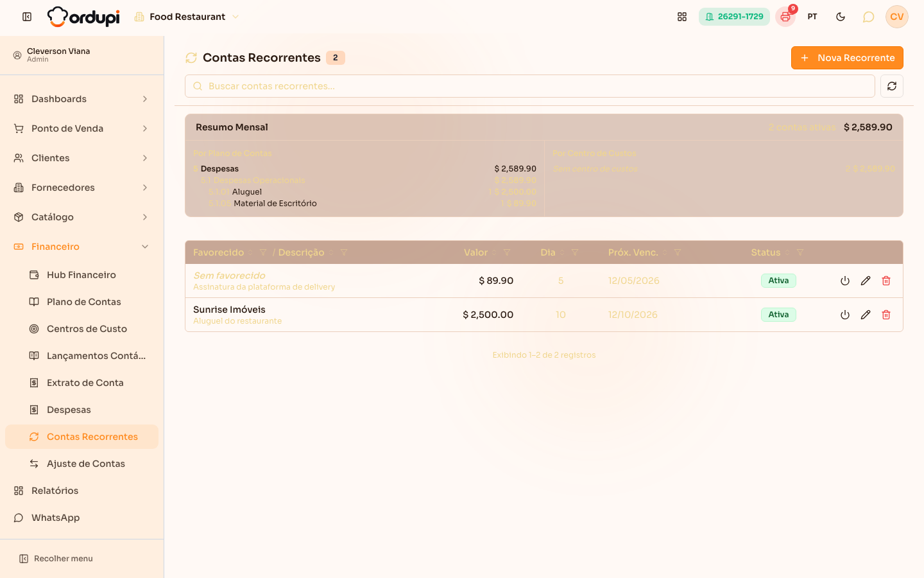Filter the Status column with the funnel icon

tap(800, 252)
